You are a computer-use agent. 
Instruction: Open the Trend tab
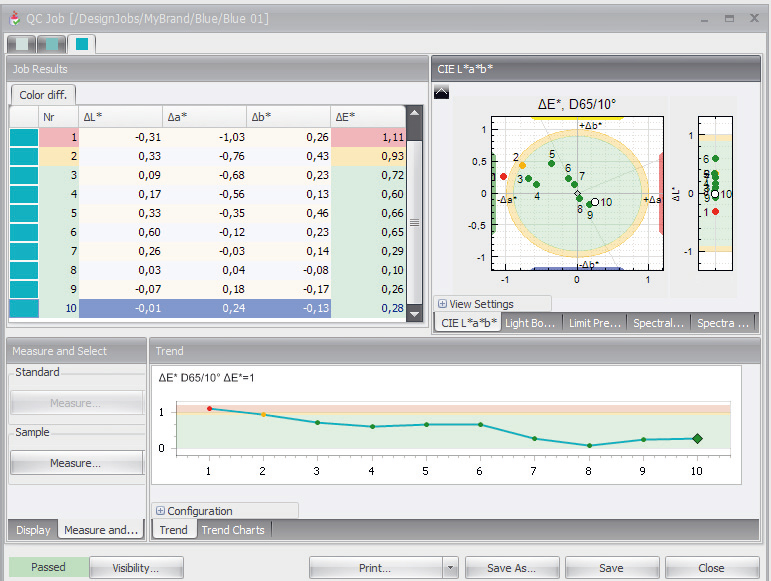click(173, 530)
